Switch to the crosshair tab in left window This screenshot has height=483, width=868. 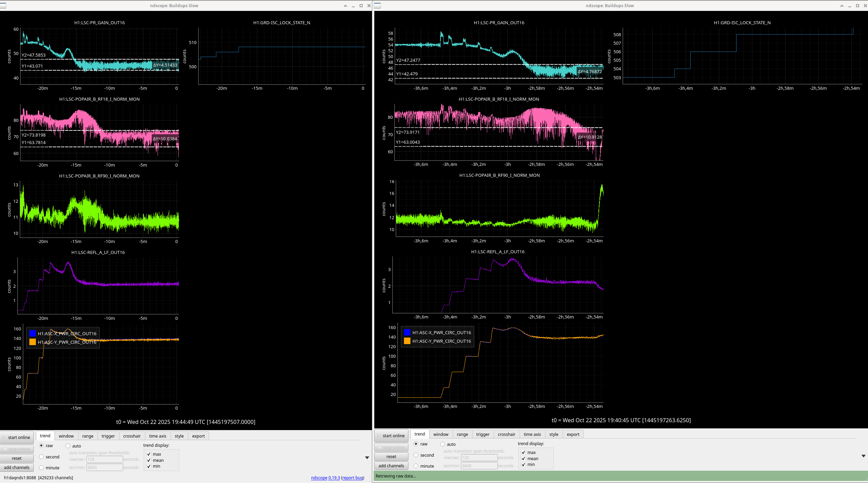point(132,436)
